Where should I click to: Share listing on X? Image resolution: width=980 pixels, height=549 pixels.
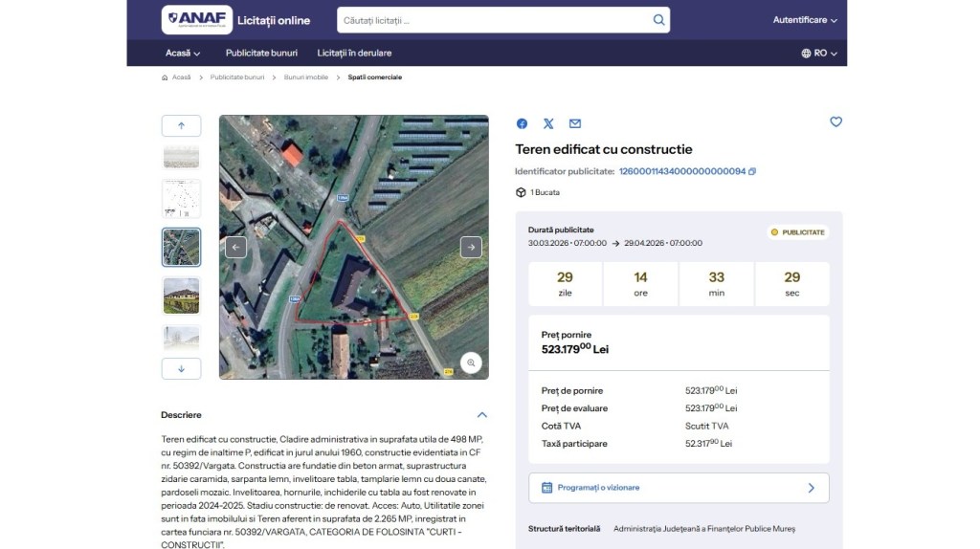(548, 123)
